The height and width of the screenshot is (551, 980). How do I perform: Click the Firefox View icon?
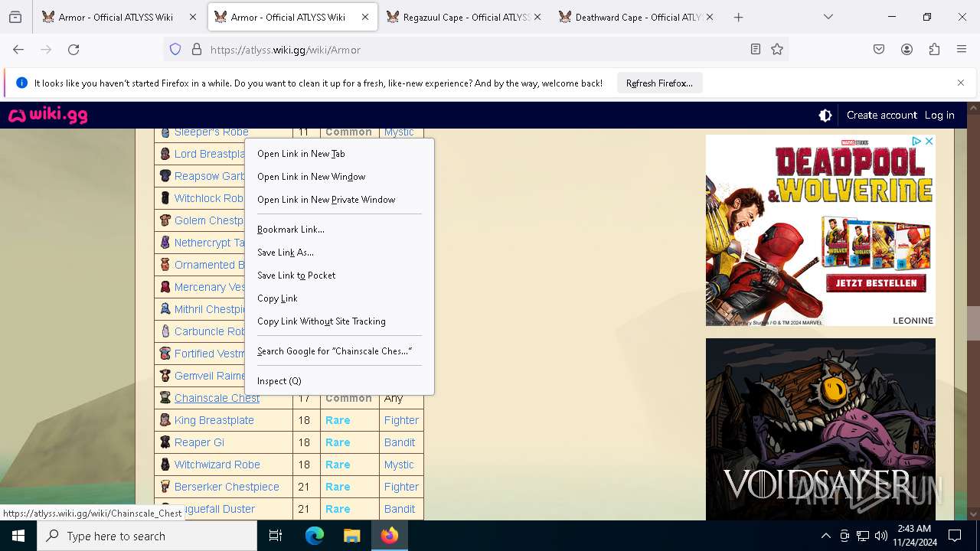pos(15,17)
